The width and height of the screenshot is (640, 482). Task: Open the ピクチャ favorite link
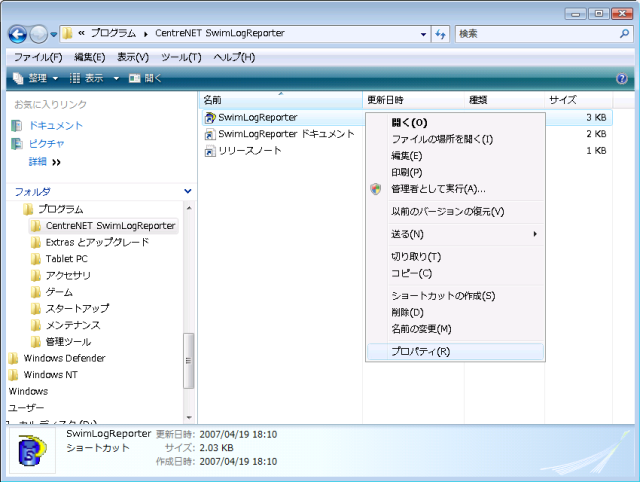pyautogui.click(x=47, y=144)
